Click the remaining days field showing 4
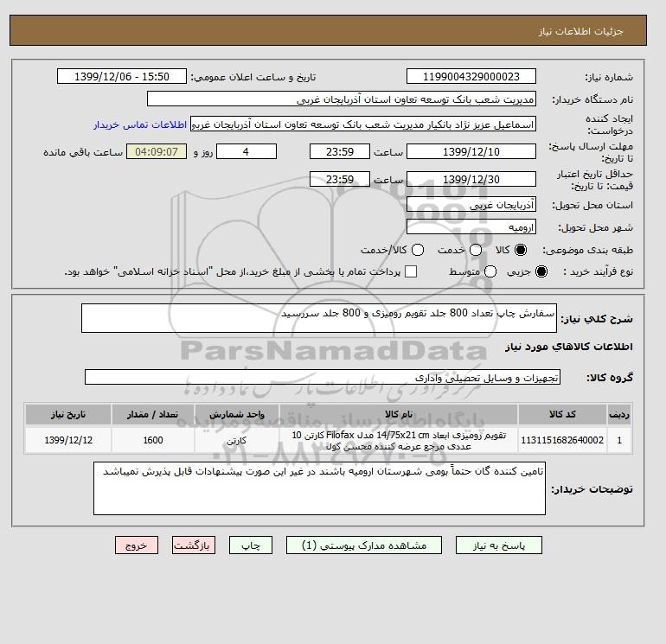 click(247, 151)
